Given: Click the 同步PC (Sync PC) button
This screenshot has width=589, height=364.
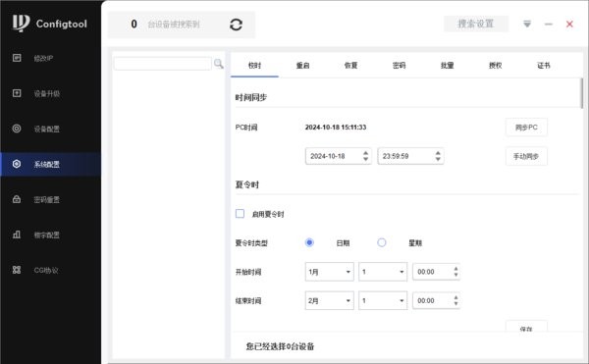Looking at the screenshot, I should [526, 128].
